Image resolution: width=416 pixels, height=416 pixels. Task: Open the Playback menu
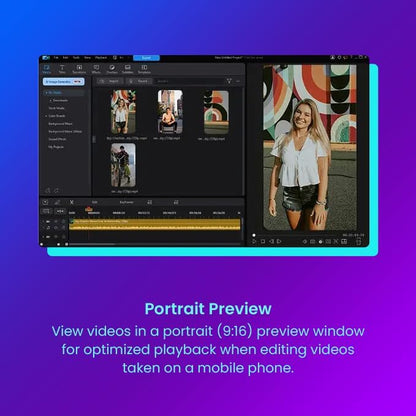point(101,58)
